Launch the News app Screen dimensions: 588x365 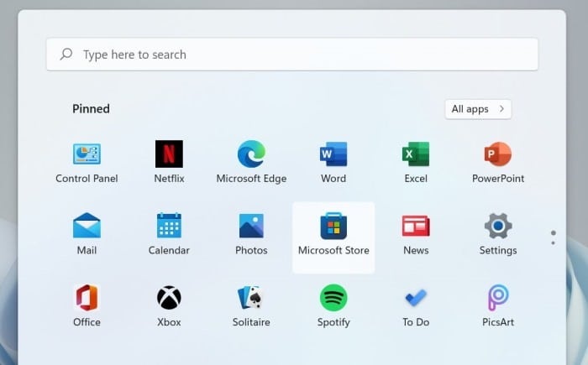click(416, 234)
